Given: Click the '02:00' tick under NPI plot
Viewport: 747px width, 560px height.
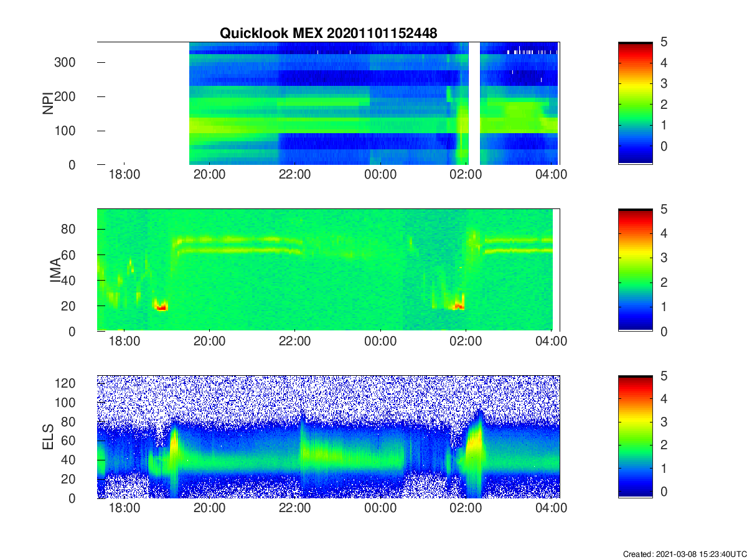Looking at the screenshot, I should tap(466, 175).
